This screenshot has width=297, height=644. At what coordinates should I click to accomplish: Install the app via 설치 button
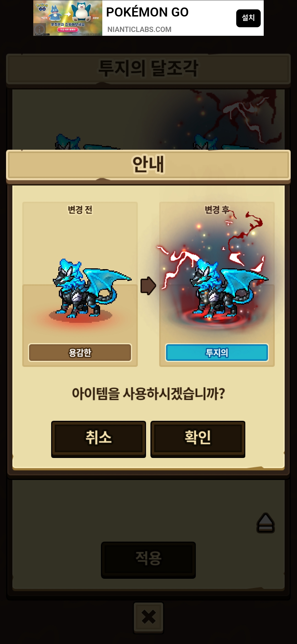point(248,18)
